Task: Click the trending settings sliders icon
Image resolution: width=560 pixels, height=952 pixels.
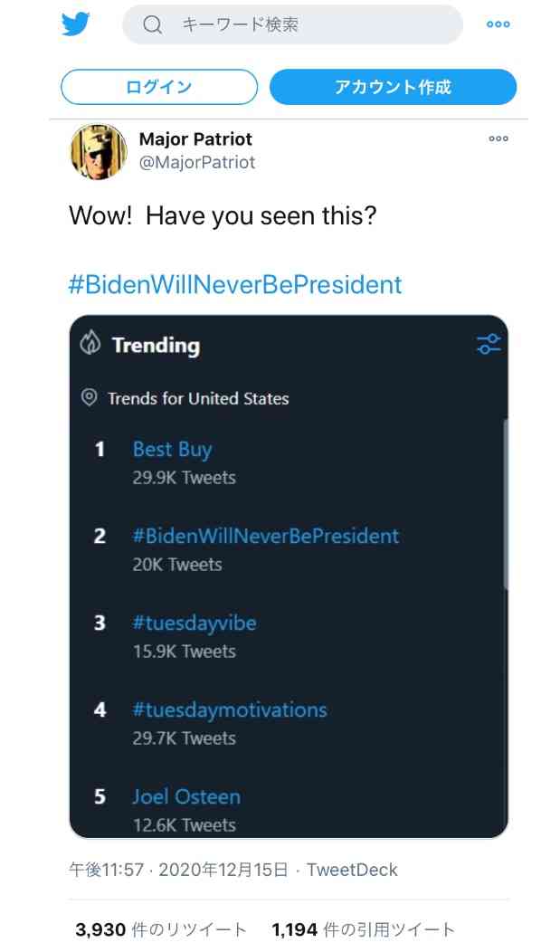Action: (x=489, y=344)
